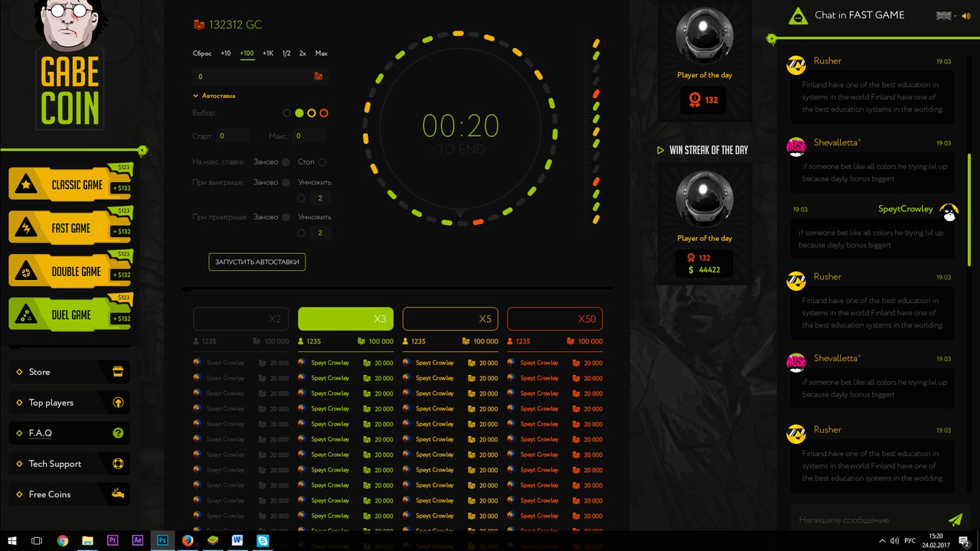This screenshot has height=551, width=980.
Task: Place a bet on X50
Action: point(555,319)
